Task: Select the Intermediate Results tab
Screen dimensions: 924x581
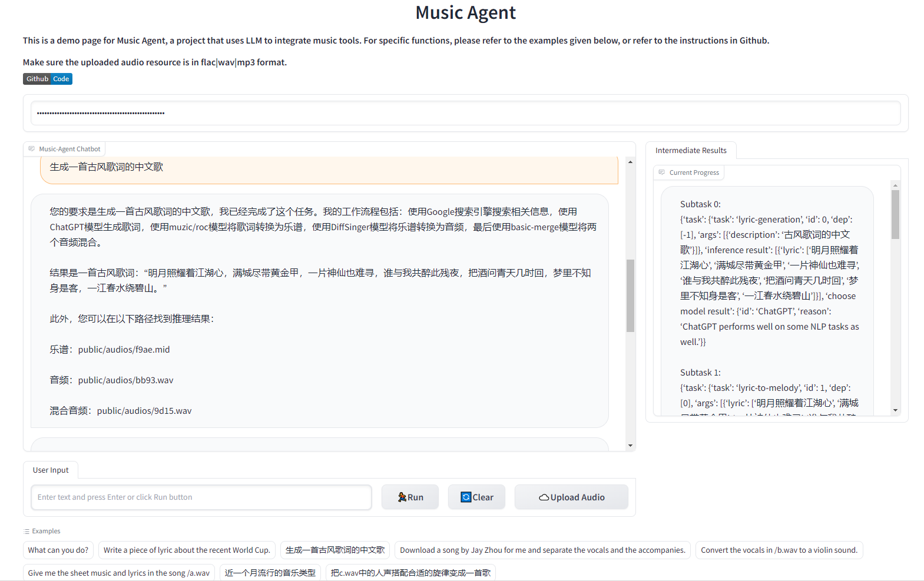Action: [x=691, y=151]
